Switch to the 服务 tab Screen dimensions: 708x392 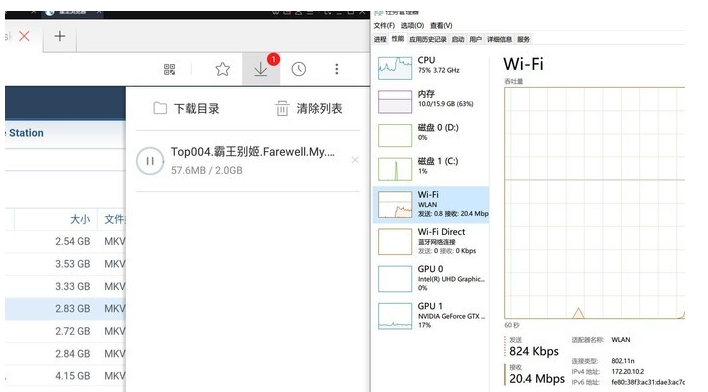click(x=523, y=39)
